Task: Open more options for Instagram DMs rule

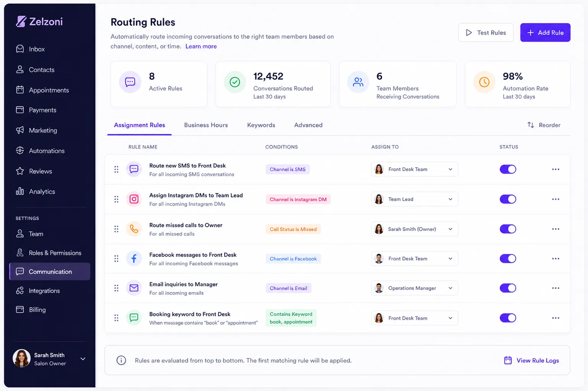Action: click(555, 199)
